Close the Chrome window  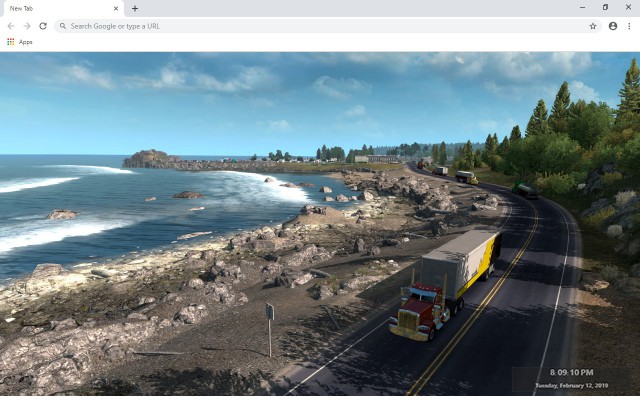click(628, 7)
